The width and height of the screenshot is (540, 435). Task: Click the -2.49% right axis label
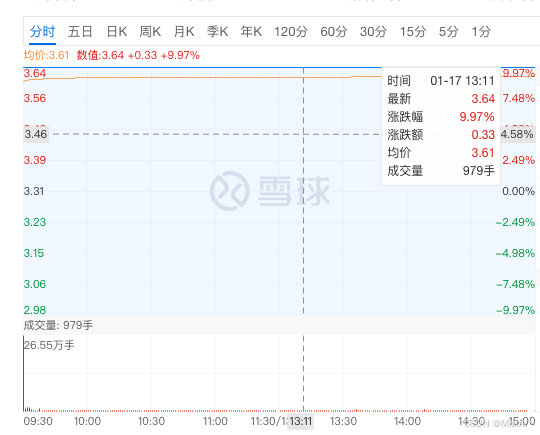tap(515, 222)
